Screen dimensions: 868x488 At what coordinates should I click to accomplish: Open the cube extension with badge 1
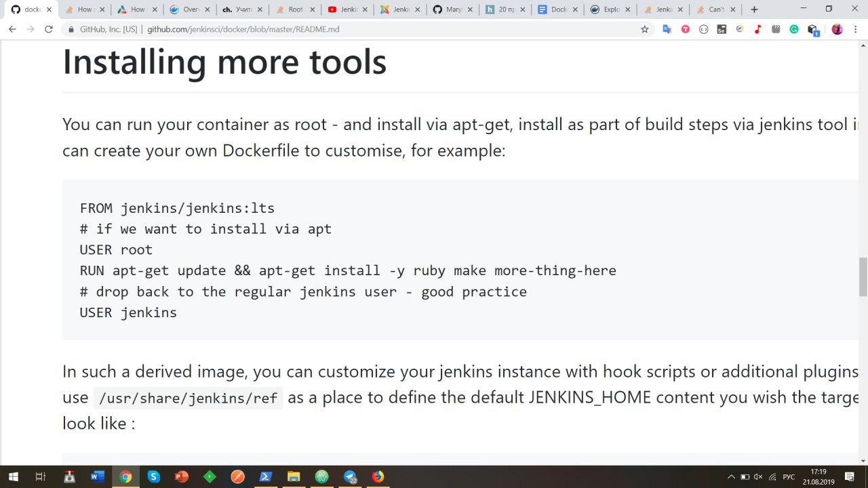(x=813, y=30)
